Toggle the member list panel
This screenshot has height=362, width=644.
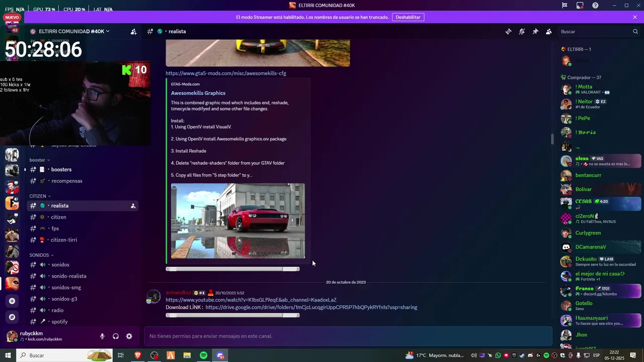coord(549,31)
